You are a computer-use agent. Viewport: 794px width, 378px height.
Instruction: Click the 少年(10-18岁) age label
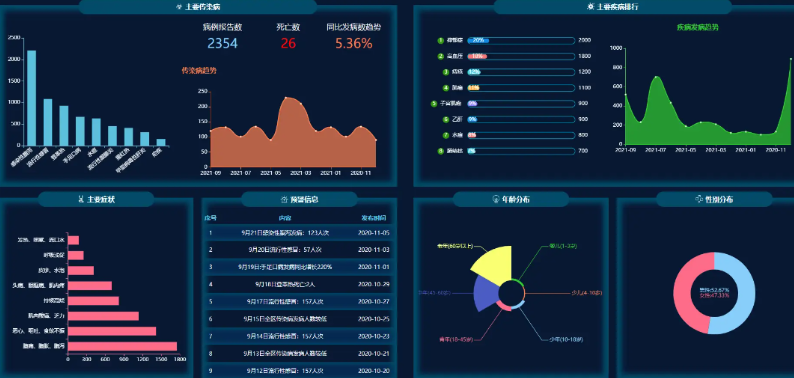(x=566, y=339)
